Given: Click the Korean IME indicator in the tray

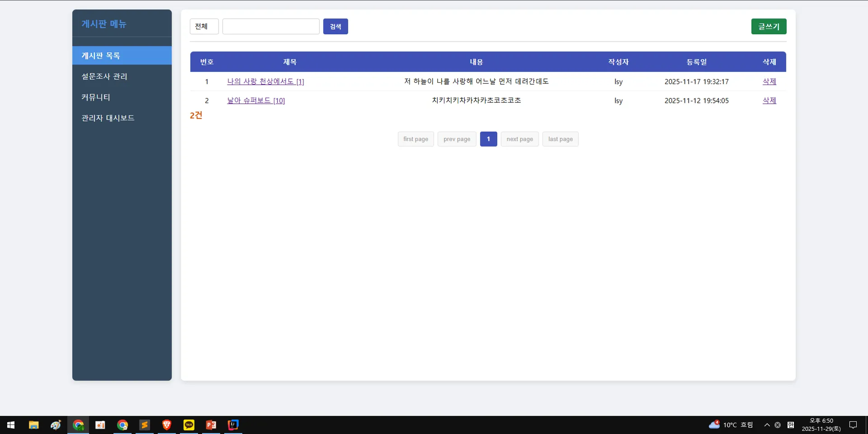Looking at the screenshot, I should pyautogui.click(x=790, y=425).
